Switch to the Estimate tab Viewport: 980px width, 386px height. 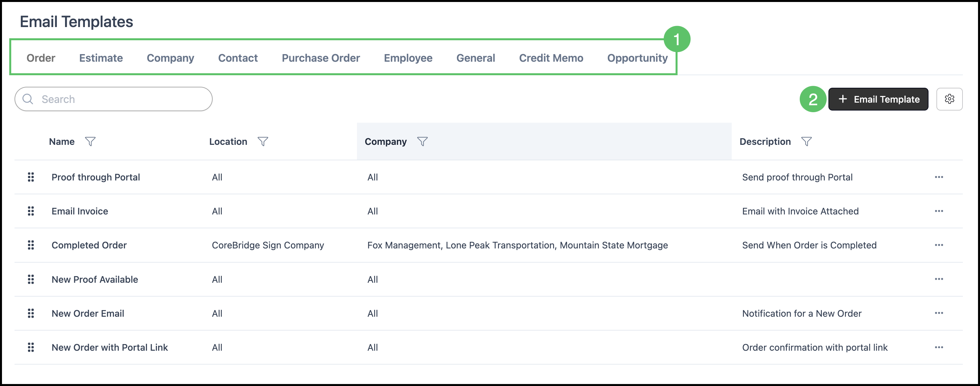click(x=101, y=58)
